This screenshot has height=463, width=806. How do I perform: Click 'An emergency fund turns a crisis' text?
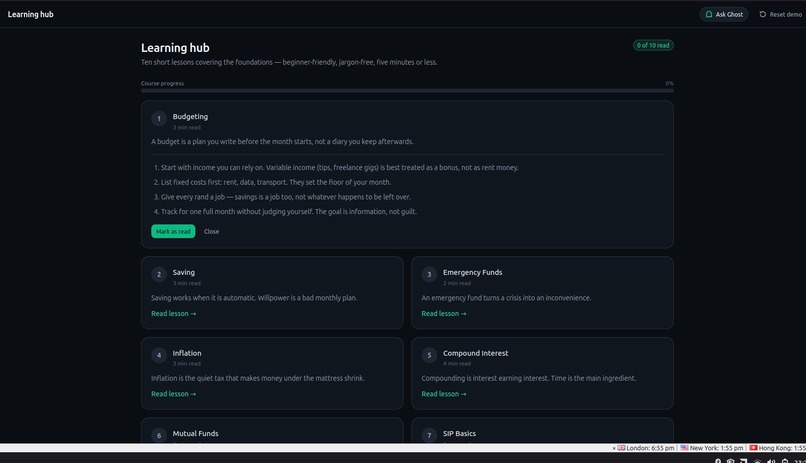506,298
